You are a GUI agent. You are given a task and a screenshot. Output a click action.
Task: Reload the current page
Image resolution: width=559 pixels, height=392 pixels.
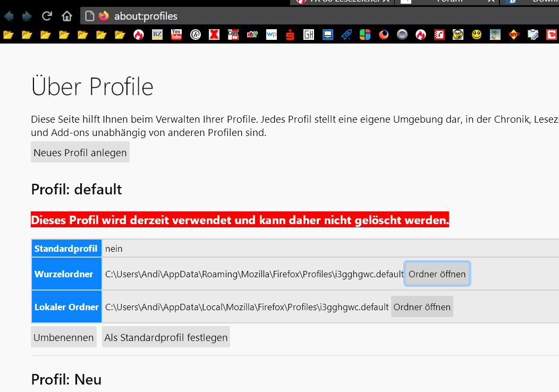(47, 16)
